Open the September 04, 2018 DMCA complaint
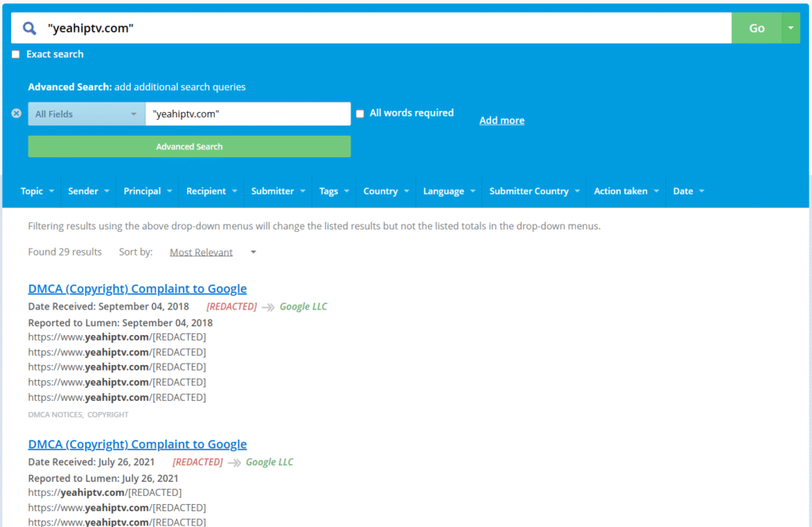The width and height of the screenshot is (812, 527). pyautogui.click(x=137, y=289)
